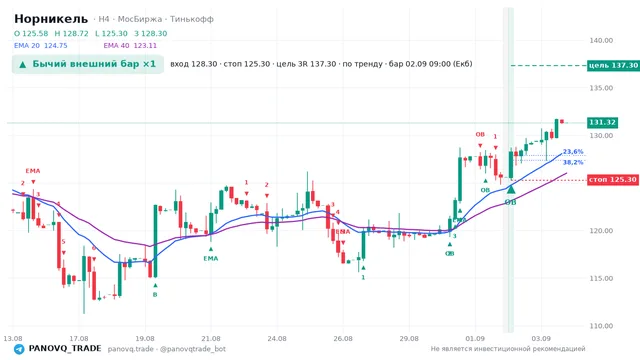Click the "PANOVQ_TRADE" channel name
640x360 pixels.
65,349
